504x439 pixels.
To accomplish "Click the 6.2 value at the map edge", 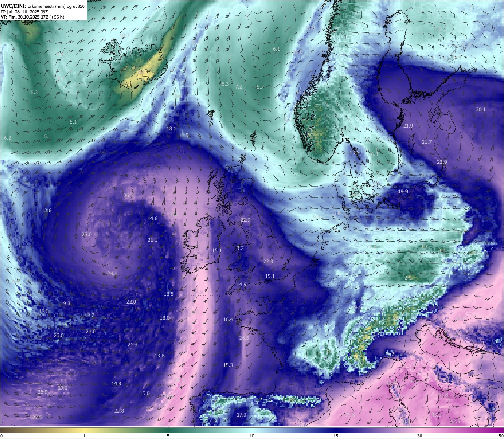I will click(7, 138).
